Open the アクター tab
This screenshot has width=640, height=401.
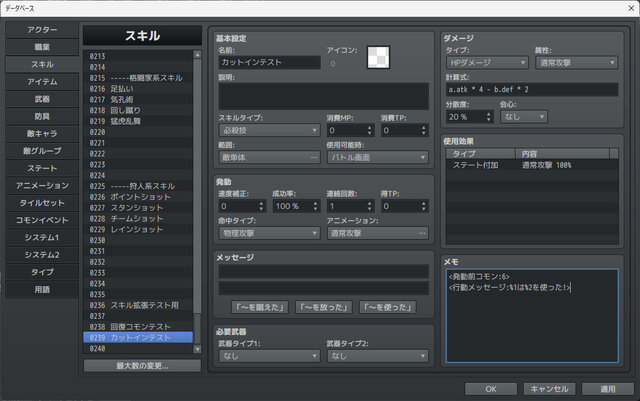point(42,30)
